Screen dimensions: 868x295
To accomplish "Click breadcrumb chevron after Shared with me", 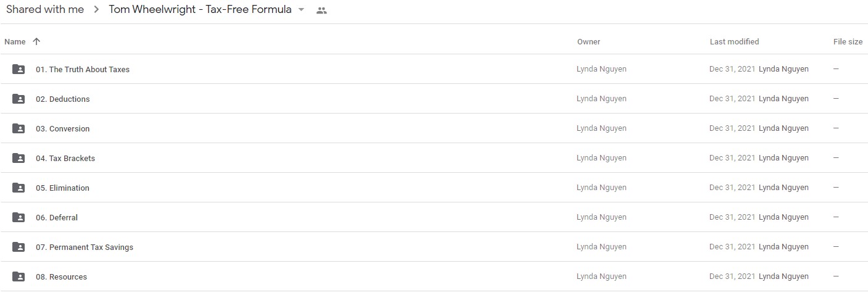I will (96, 10).
